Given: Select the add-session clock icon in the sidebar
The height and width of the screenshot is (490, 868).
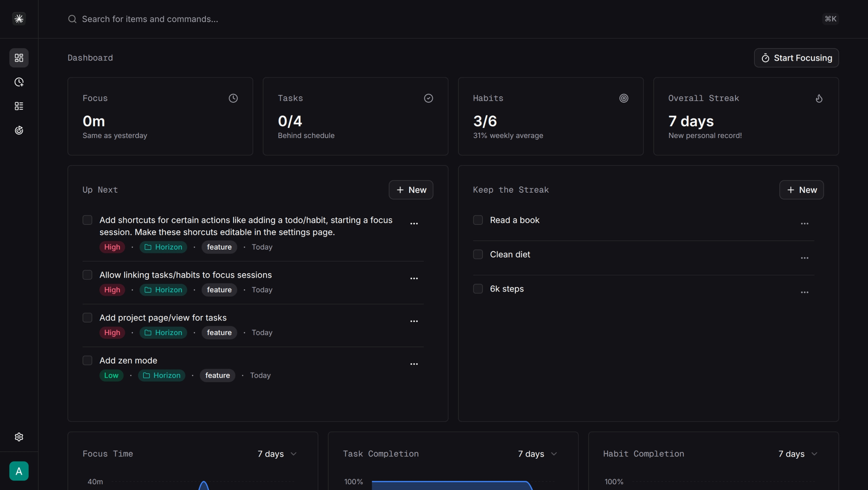Looking at the screenshot, I should pos(19,82).
